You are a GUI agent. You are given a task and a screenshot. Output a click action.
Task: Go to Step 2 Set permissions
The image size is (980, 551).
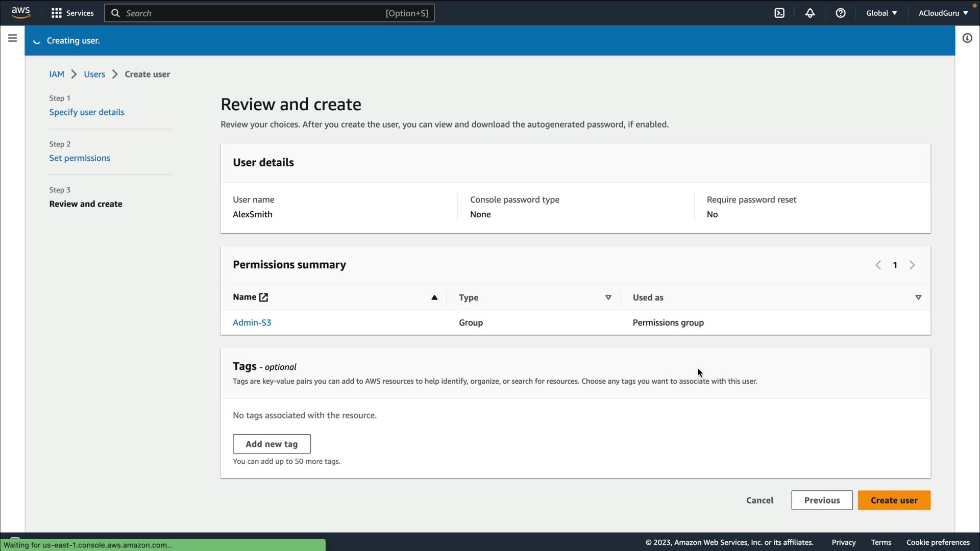(80, 158)
